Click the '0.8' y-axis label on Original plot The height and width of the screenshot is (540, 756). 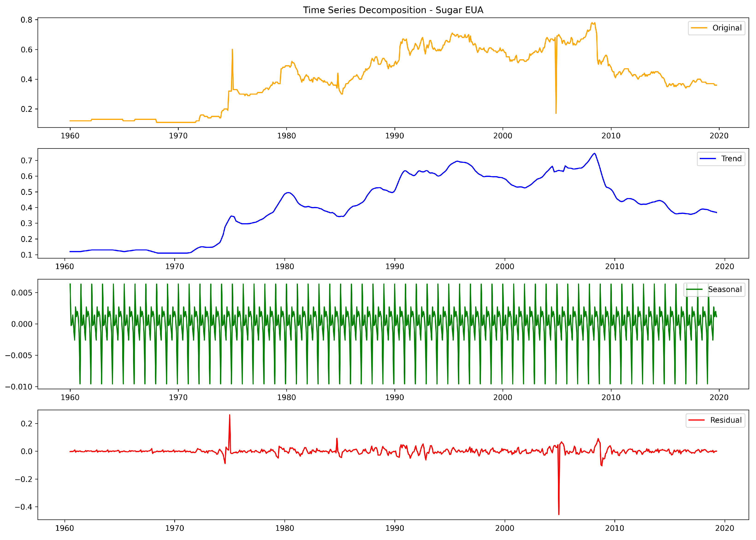tap(27, 20)
